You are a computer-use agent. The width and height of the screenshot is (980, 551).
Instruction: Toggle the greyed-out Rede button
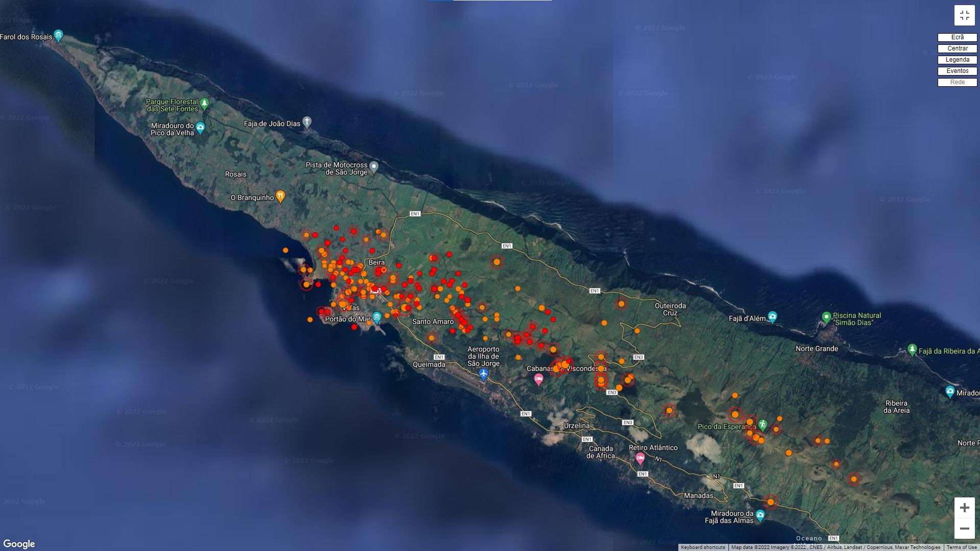click(957, 82)
